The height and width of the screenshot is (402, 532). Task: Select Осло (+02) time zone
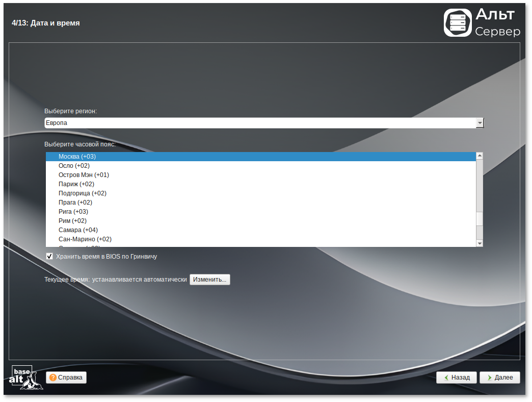pos(74,166)
